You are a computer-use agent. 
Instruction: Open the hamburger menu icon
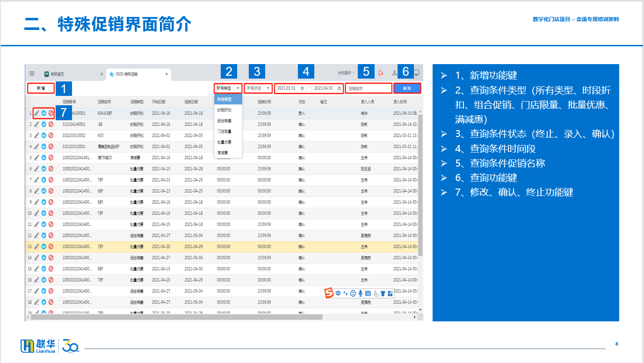click(x=32, y=73)
